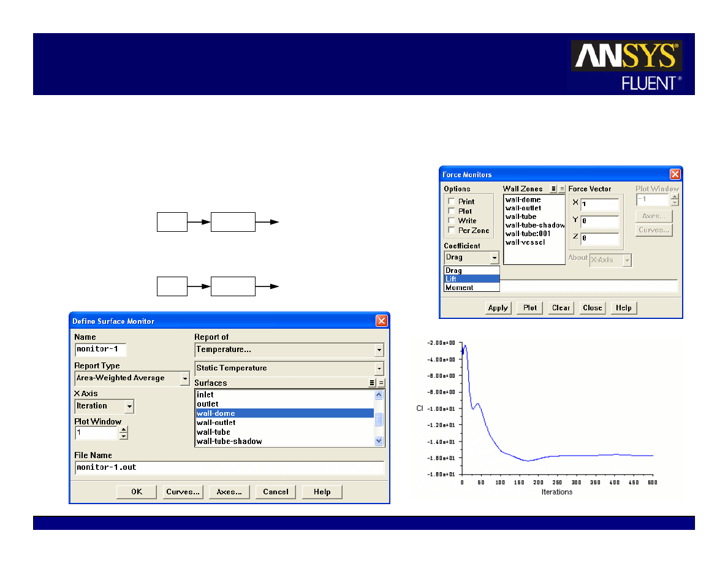The width and height of the screenshot is (728, 563).
Task: Check the Per Zone option
Action: pos(452,231)
